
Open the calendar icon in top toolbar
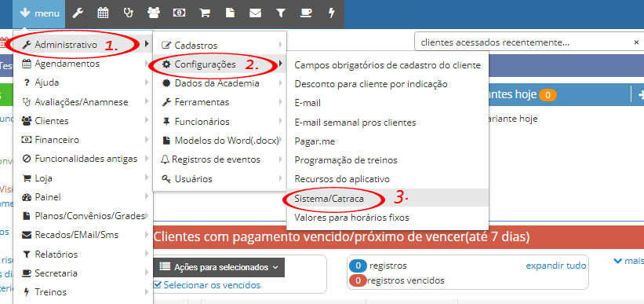103,13
